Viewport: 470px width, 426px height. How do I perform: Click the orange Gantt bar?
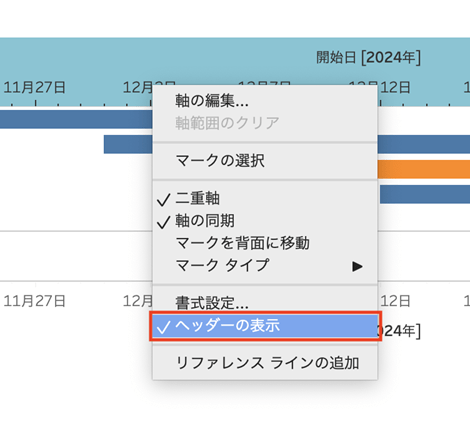point(424,169)
